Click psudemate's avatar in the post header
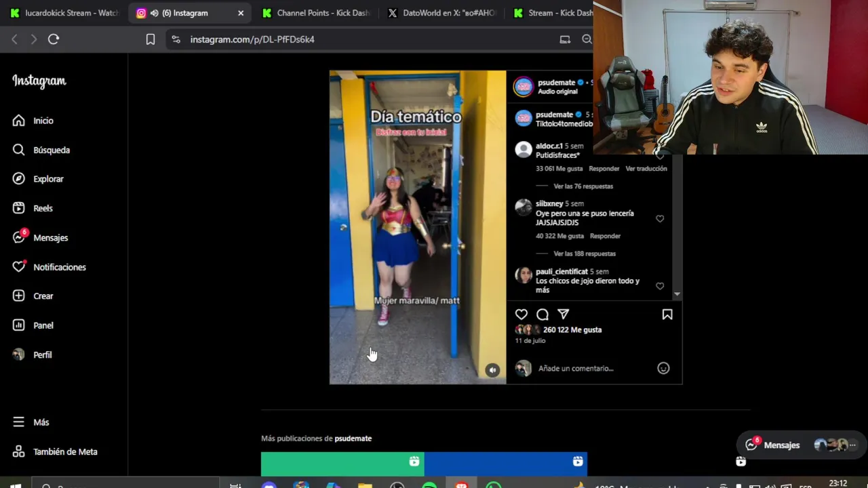Image resolution: width=868 pixels, height=488 pixels. (524, 87)
